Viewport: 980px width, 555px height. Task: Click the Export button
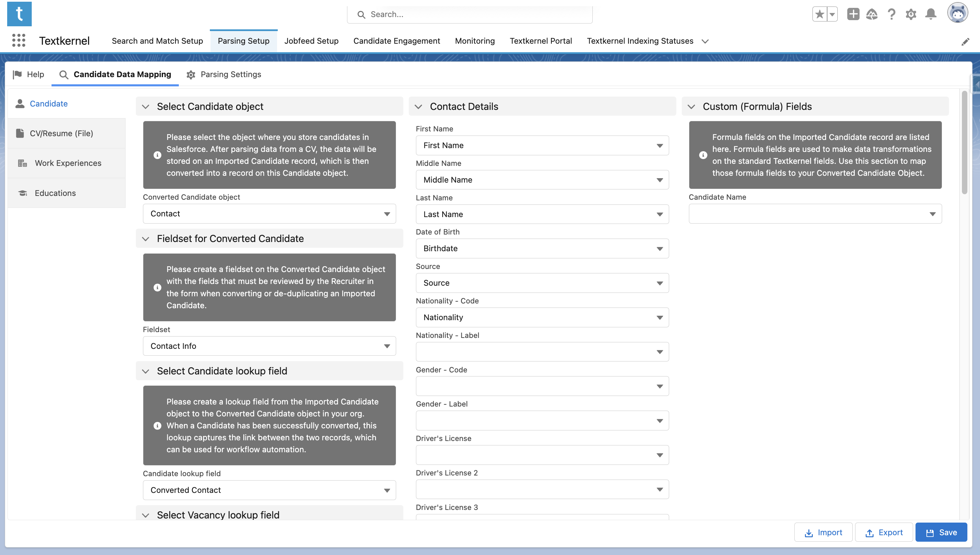tap(884, 532)
